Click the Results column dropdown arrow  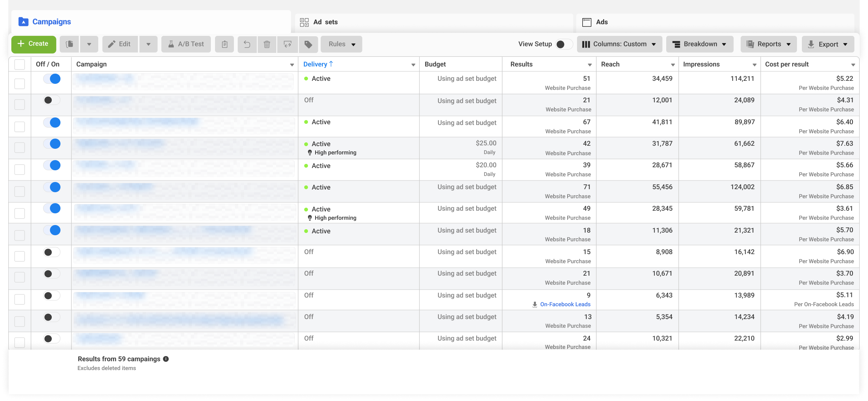[590, 65]
